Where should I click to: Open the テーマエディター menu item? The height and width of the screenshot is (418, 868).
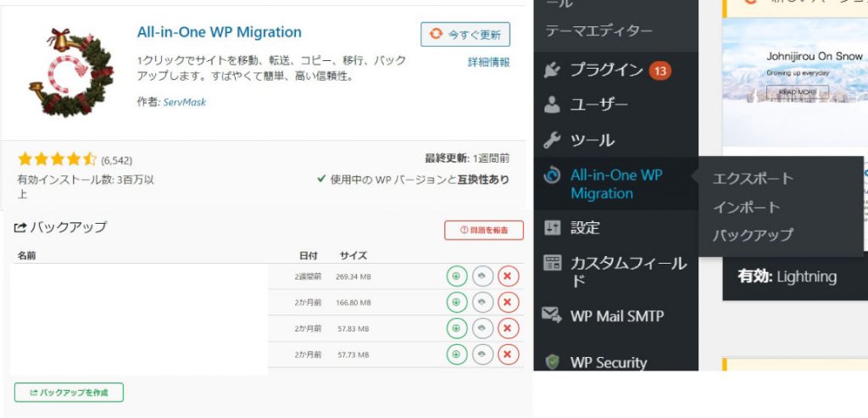click(x=599, y=31)
